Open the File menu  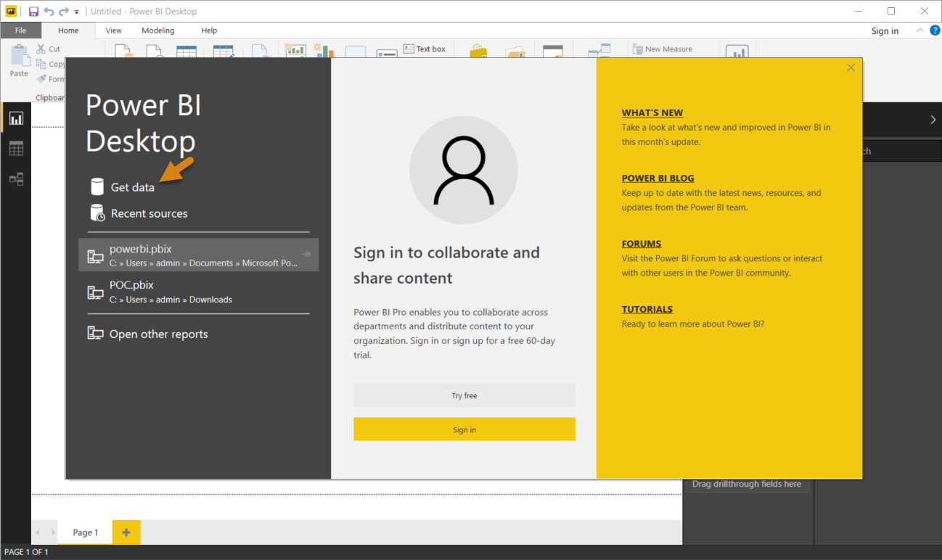point(20,30)
